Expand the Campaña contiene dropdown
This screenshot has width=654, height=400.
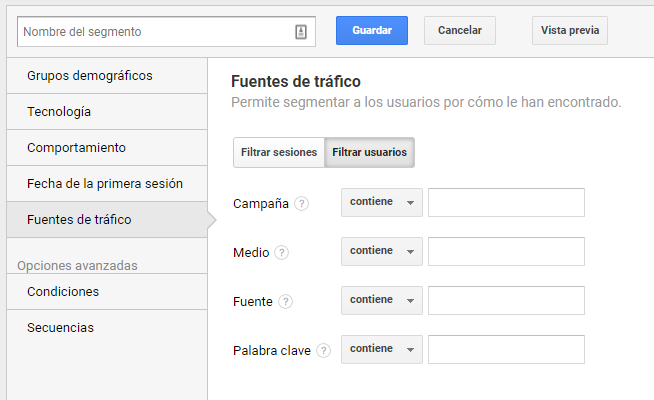(382, 202)
